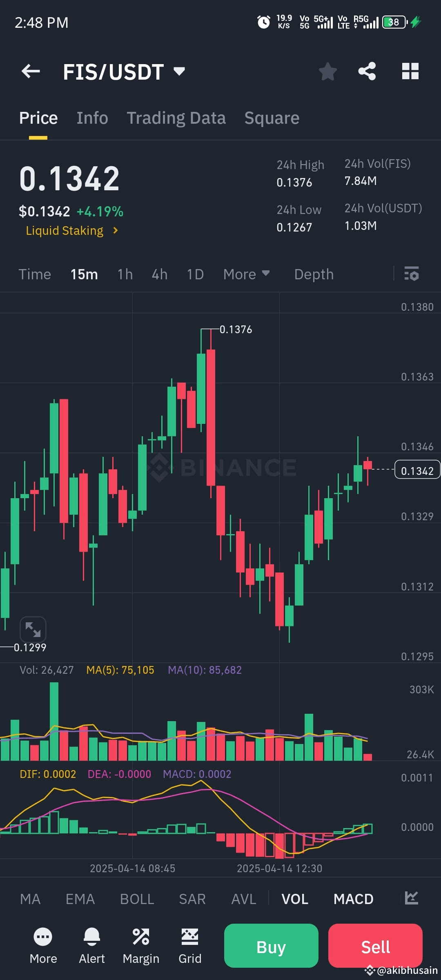The height and width of the screenshot is (980, 441).
Task: Open the Grid trading icon
Action: (189, 936)
